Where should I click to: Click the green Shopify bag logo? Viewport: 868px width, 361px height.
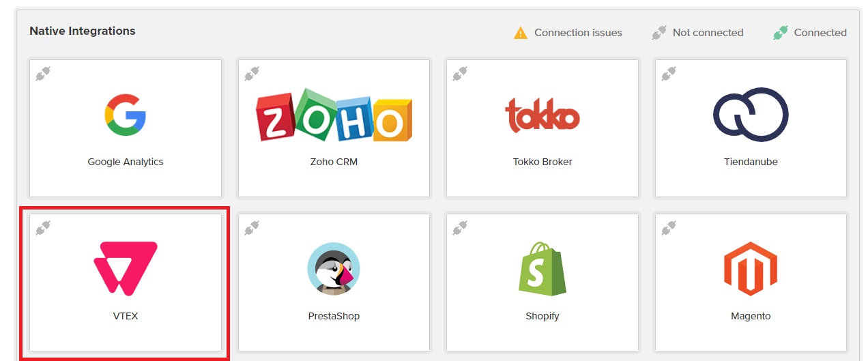tap(542, 268)
